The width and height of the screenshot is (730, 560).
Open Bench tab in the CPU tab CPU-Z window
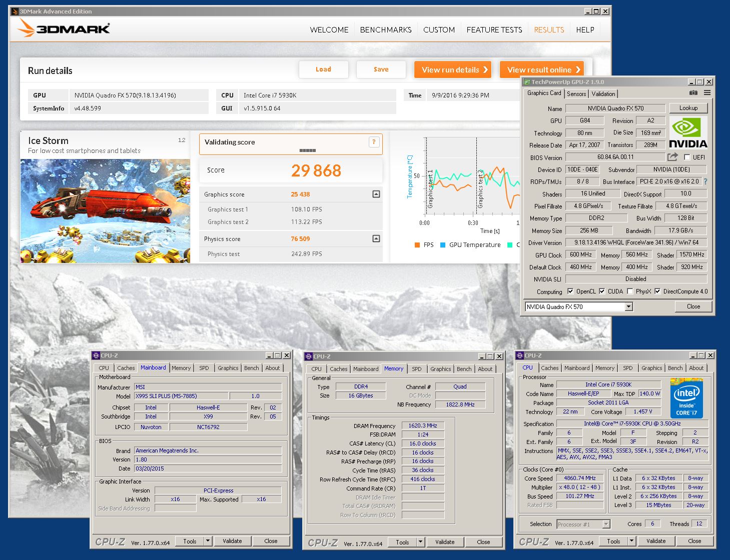[x=675, y=368]
